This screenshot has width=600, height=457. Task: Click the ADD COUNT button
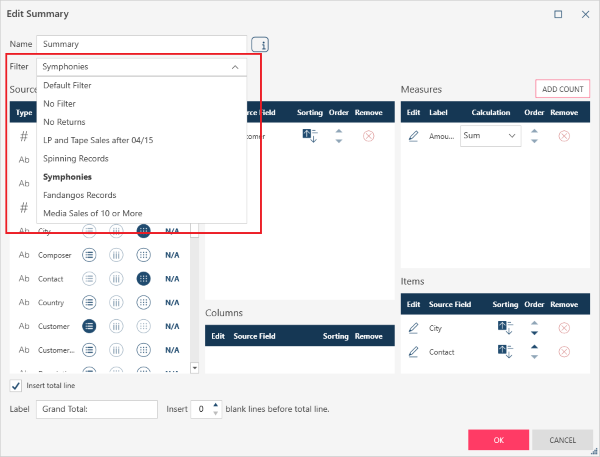point(562,89)
